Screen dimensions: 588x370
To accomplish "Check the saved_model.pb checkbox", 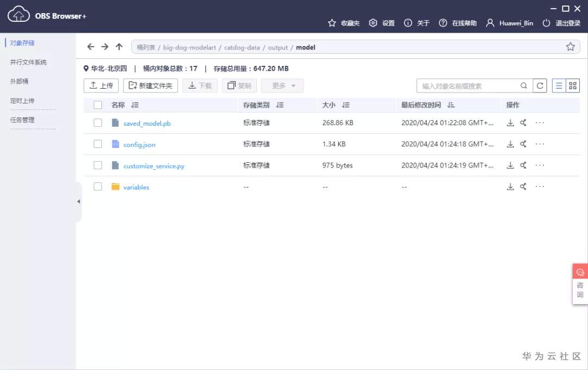I will (98, 123).
